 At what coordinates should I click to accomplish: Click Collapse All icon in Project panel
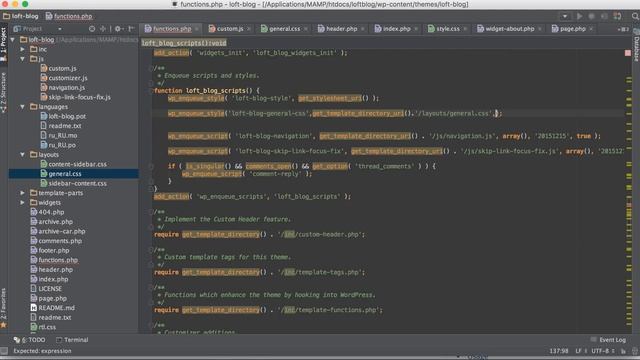(102, 29)
